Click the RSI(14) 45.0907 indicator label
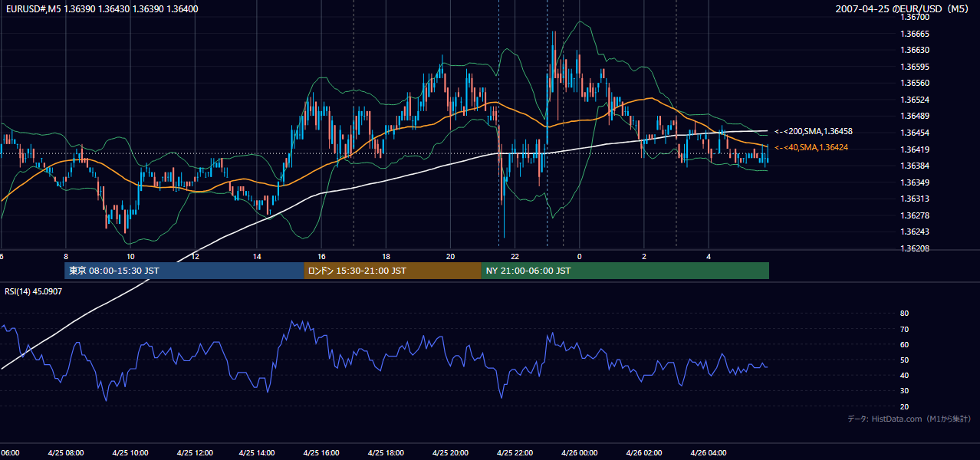This screenshot has width=980, height=460. 34,291
